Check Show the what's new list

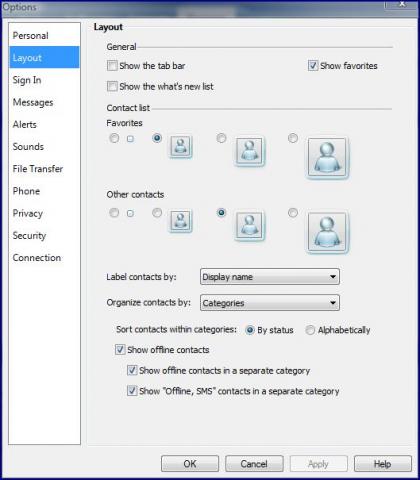pyautogui.click(x=112, y=86)
